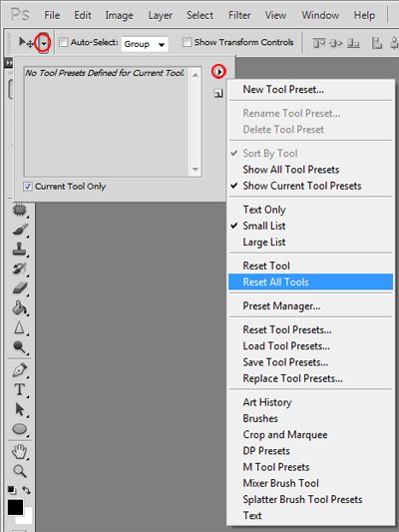Select the Brush tool in toolbar

pyautogui.click(x=20, y=230)
